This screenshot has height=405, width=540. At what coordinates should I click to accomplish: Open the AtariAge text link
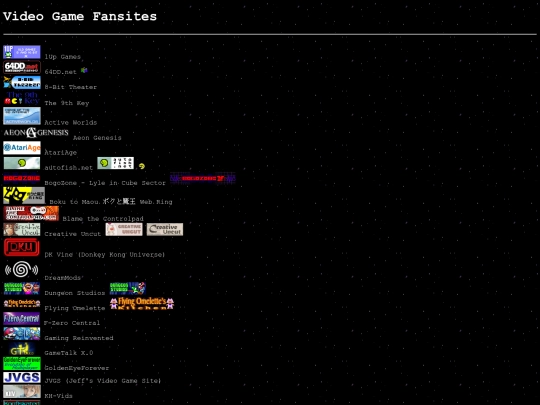[60, 153]
